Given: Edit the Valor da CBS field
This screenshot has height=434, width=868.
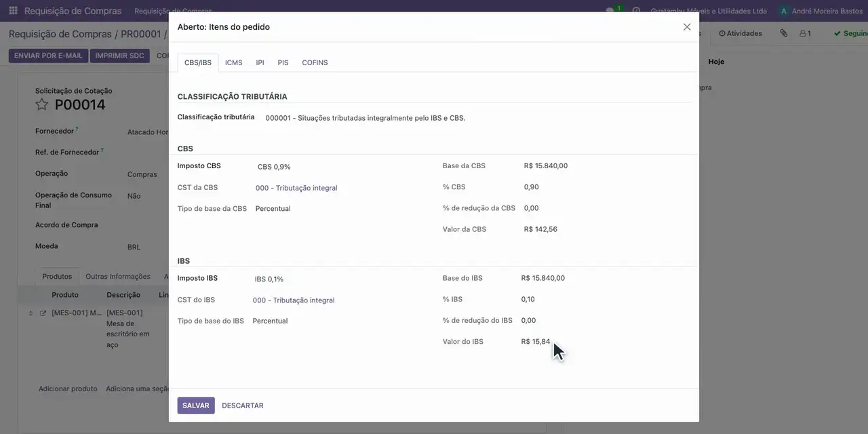Looking at the screenshot, I should pyautogui.click(x=540, y=229).
